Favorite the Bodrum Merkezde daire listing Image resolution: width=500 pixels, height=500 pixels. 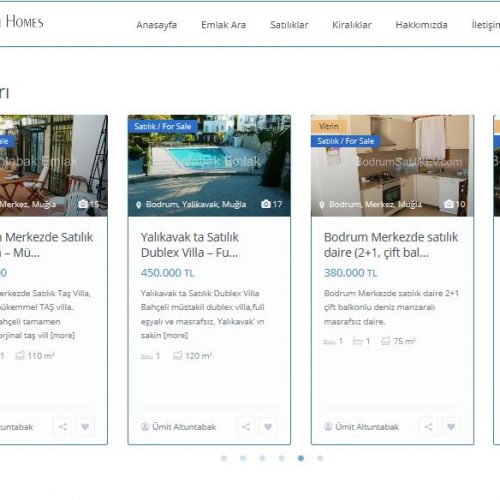pos(451,426)
